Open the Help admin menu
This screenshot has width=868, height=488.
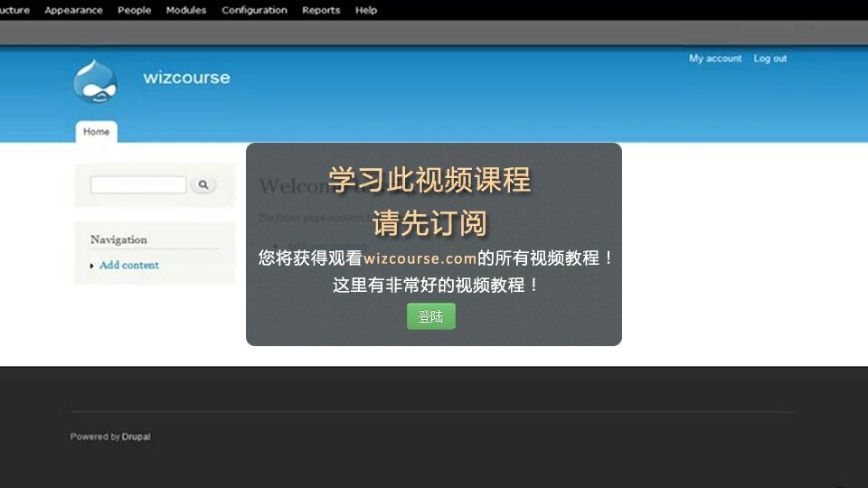(366, 10)
